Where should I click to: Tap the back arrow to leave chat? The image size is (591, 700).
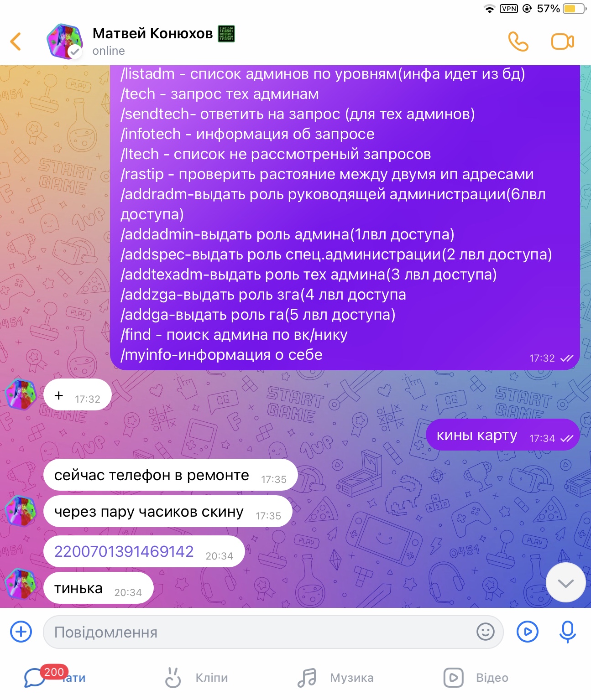[x=16, y=41]
